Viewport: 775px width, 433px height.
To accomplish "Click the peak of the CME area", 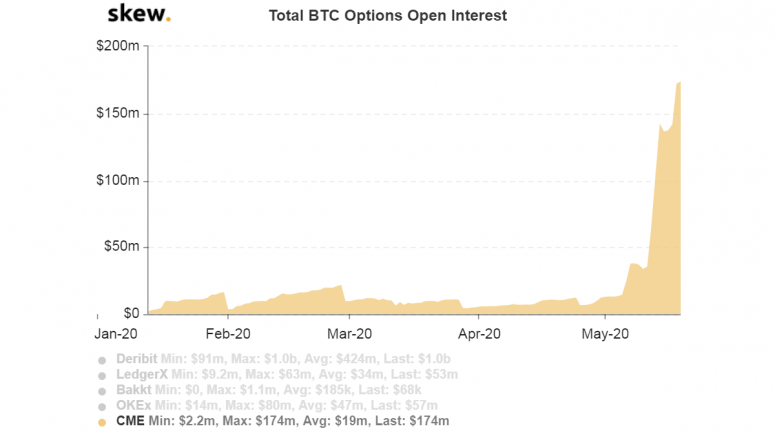I will point(680,83).
